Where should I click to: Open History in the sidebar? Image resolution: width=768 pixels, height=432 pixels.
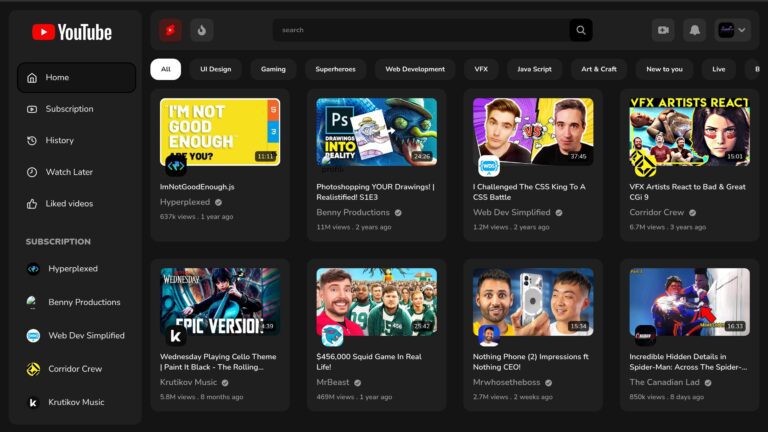(x=76, y=141)
